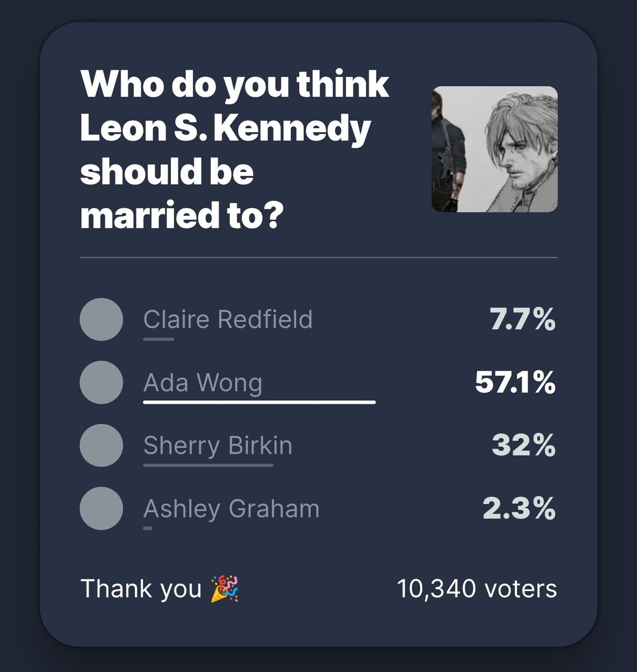Choose the radio circle beside Ada Wong
Viewport: 637px width, 672px height.
pos(101,383)
